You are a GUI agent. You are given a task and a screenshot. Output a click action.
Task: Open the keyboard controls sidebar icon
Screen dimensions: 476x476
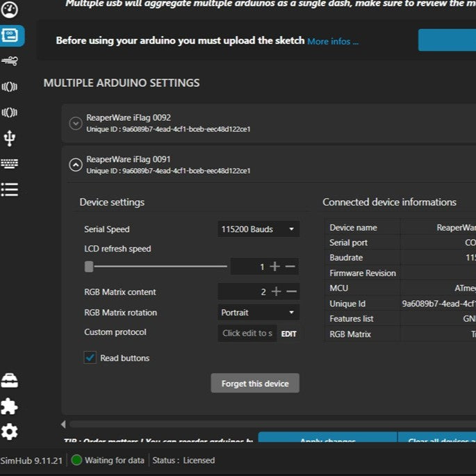coord(10,163)
